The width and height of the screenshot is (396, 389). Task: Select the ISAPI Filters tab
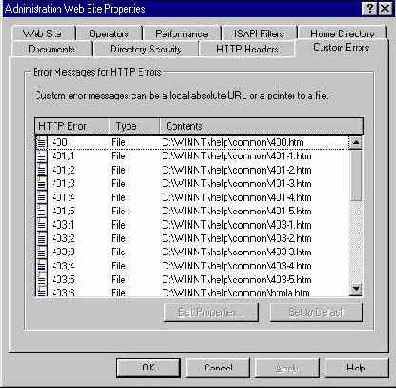coord(259,34)
